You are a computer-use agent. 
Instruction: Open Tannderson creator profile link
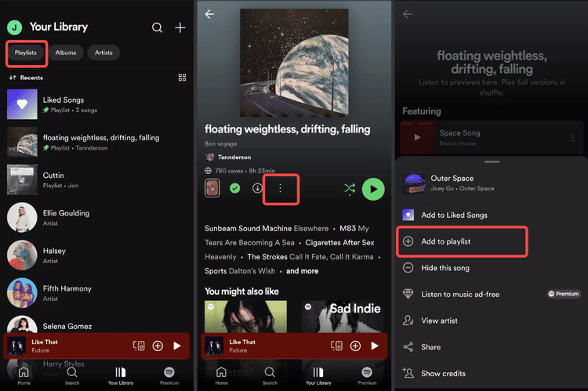pos(228,157)
